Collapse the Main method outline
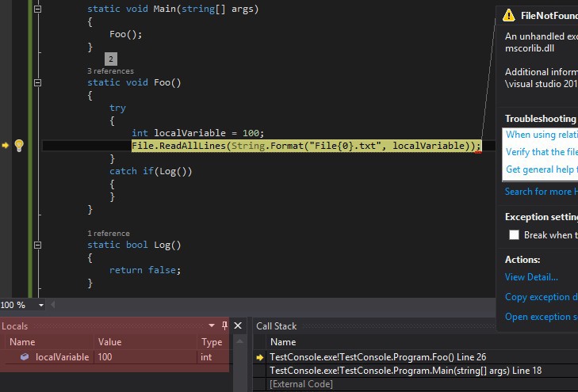The width and height of the screenshot is (578, 392). point(37,9)
